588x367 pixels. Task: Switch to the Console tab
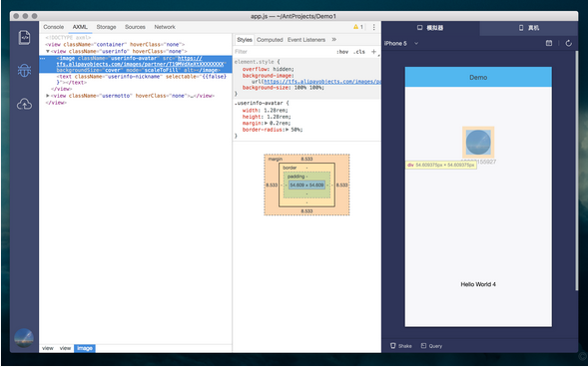tap(54, 27)
